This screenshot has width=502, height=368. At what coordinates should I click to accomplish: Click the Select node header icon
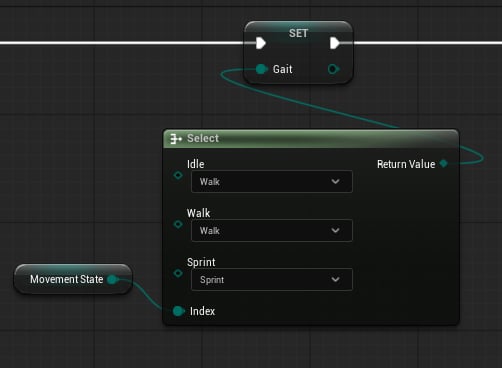click(x=176, y=139)
